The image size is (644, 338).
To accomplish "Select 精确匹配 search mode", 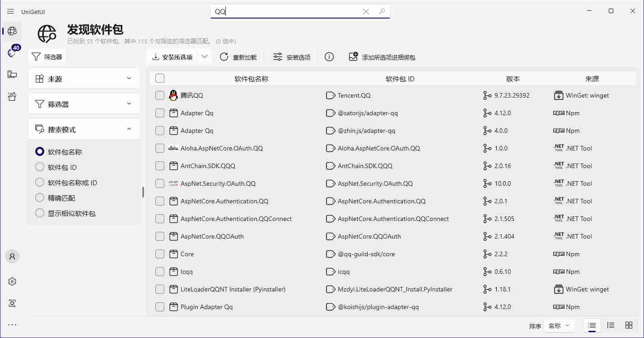I will click(55, 198).
